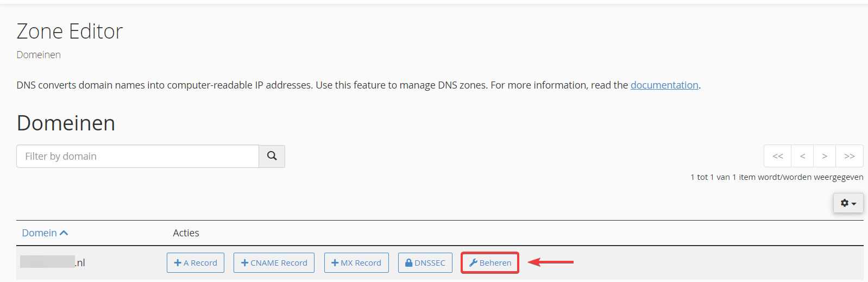This screenshot has width=868, height=282.
Task: Sort by the Domein column header
Action: [39, 233]
